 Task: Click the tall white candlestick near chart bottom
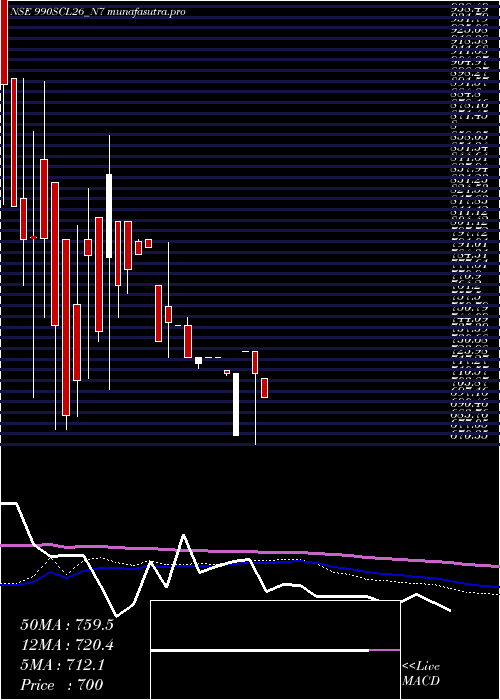point(236,404)
